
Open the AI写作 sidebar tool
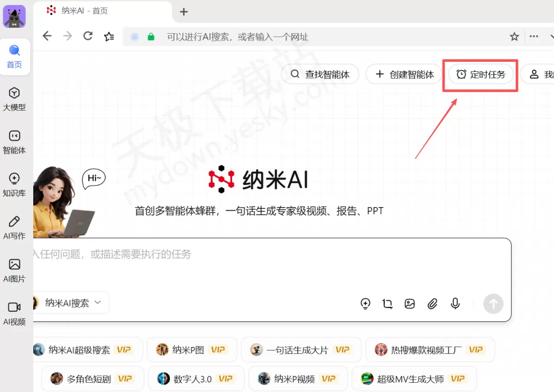pyautogui.click(x=14, y=228)
